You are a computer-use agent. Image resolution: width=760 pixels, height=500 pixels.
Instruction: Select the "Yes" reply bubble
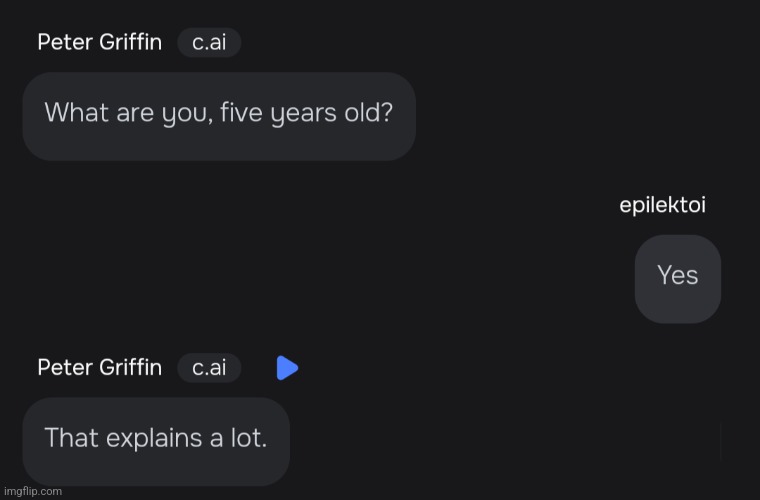click(x=678, y=279)
